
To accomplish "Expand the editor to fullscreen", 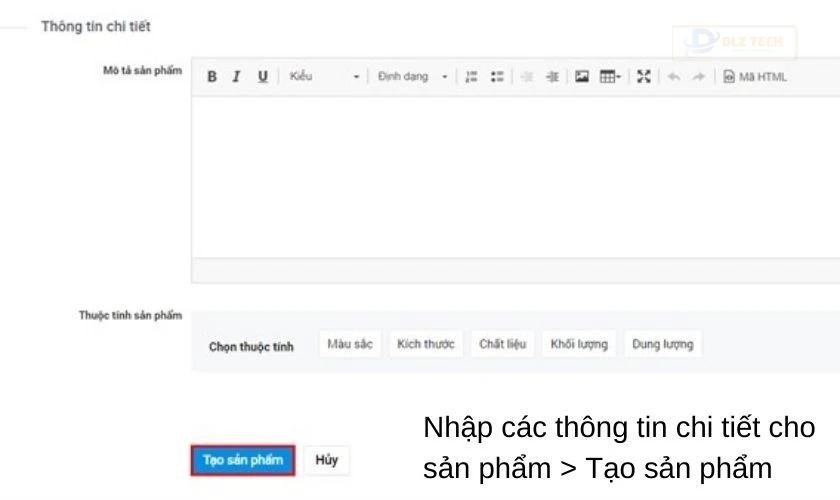I will click(x=644, y=77).
